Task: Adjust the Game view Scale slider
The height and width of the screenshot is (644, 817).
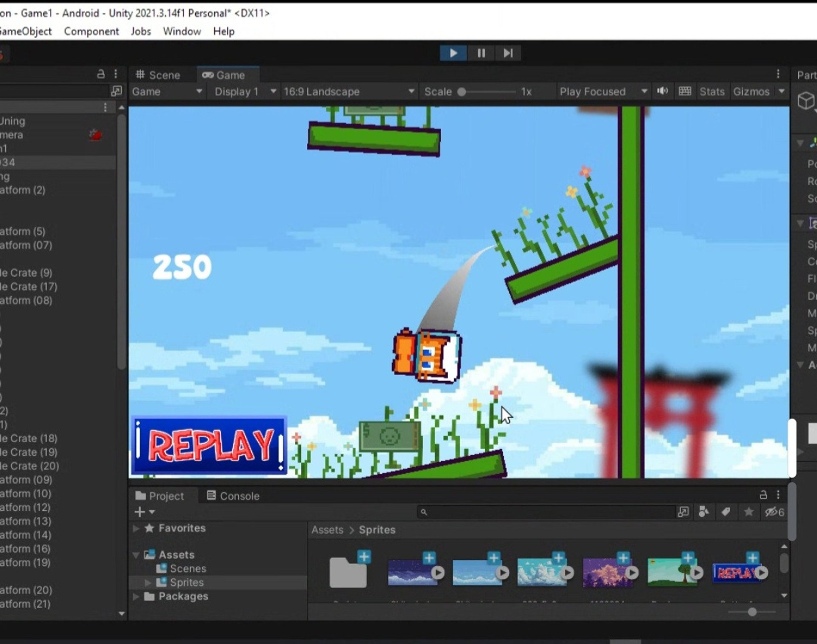Action: [462, 92]
